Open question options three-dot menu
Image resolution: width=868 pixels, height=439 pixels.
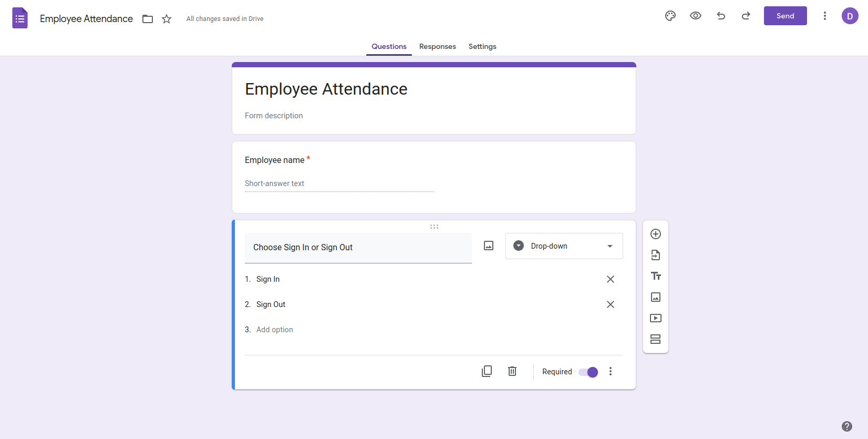(x=610, y=371)
